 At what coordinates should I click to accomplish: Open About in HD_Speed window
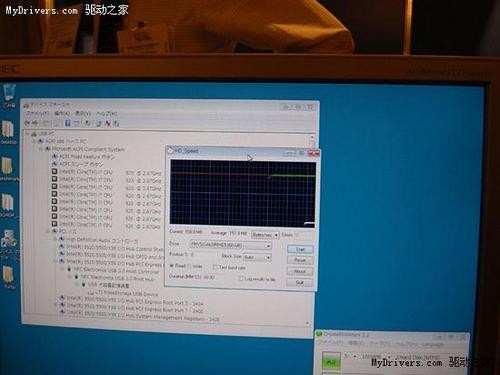[300, 271]
